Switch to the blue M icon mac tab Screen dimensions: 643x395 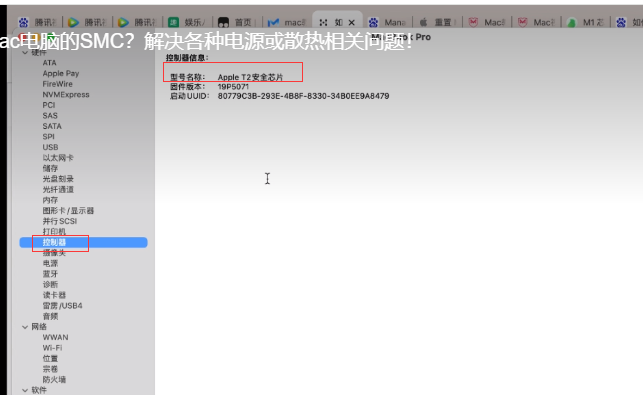click(x=287, y=22)
